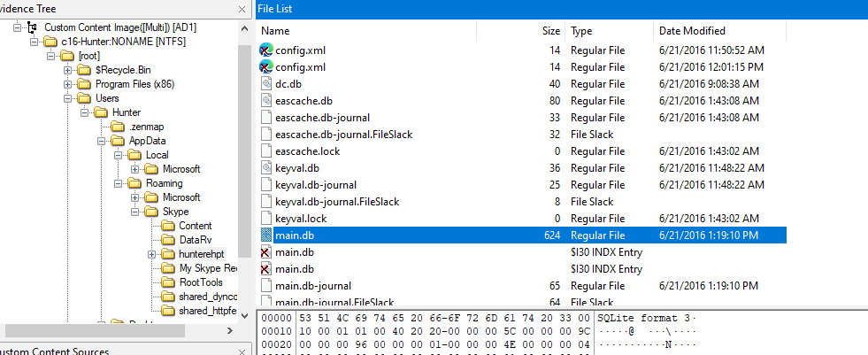868x355 pixels.
Task: Expand the hunterehpt folder node
Action: (152, 254)
